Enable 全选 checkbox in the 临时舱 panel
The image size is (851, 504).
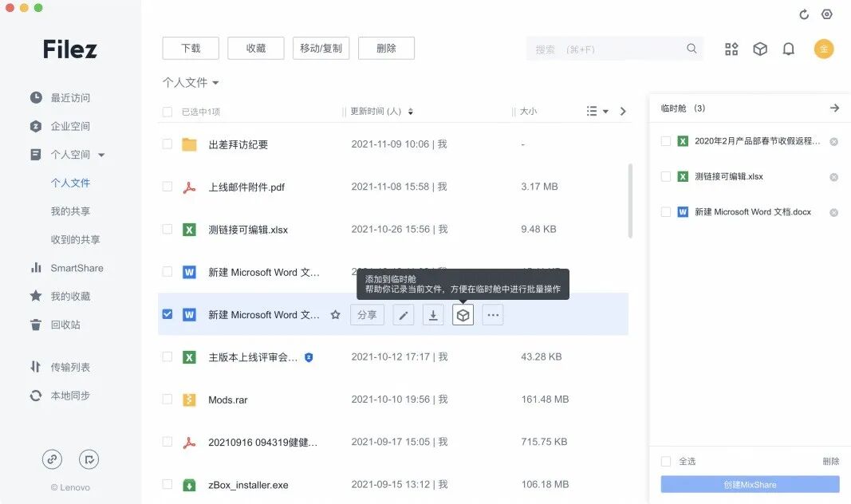666,461
